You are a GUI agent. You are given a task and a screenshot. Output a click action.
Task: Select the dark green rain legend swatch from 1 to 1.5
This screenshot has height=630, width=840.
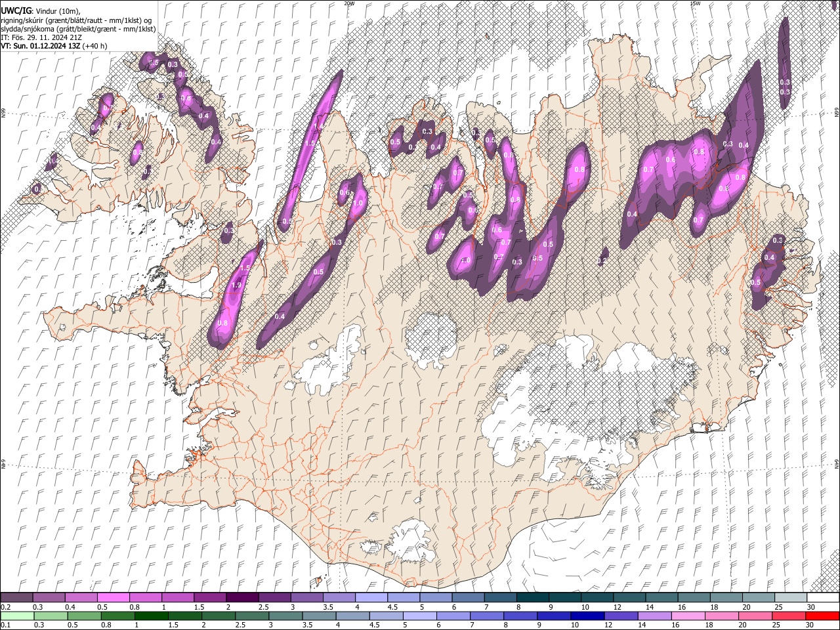click(151, 616)
